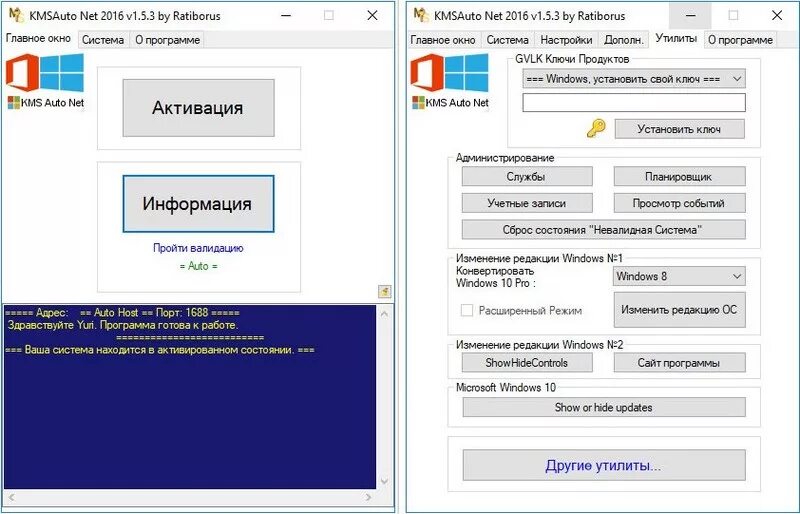This screenshot has width=800, height=514.
Task: Click title bar app icon of left window
Action: point(17,15)
